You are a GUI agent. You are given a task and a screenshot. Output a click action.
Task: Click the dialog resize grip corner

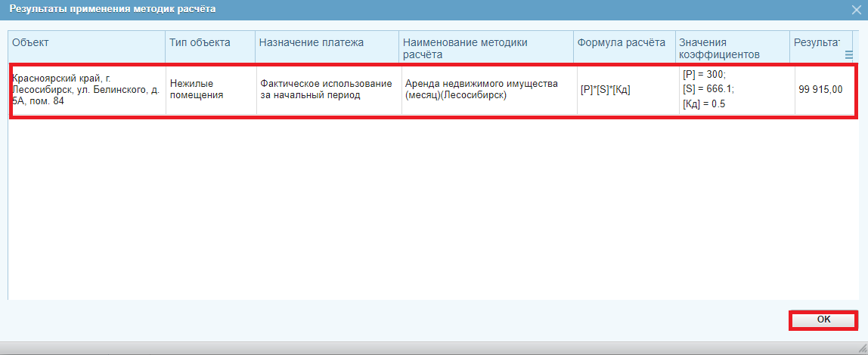point(860,347)
